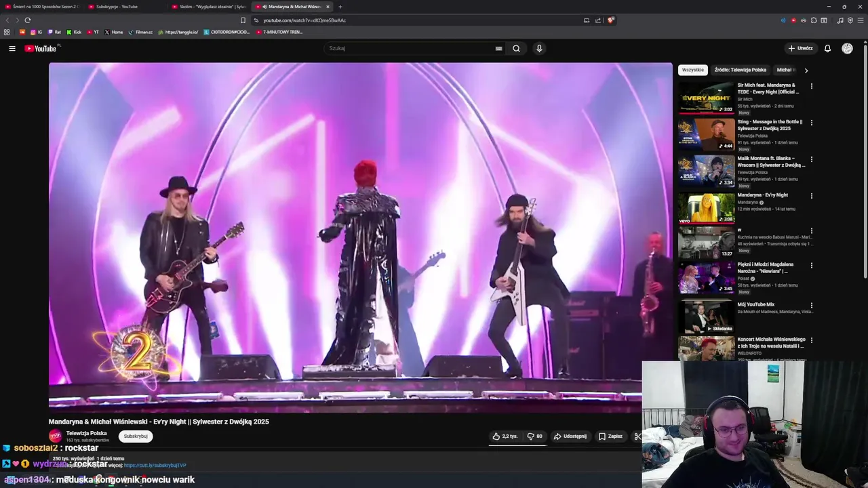This screenshot has height=488, width=868.
Task: Open Piękni i Młodzi Niewiara video title
Action: pos(766,267)
